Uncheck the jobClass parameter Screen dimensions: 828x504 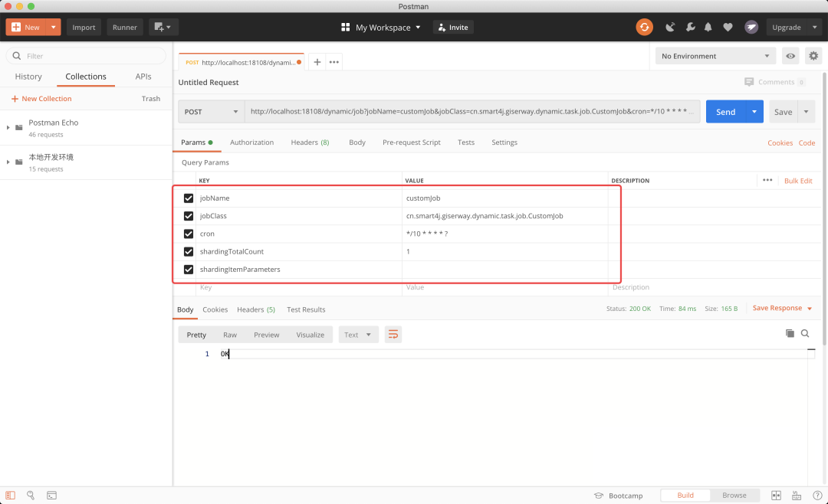click(x=189, y=216)
